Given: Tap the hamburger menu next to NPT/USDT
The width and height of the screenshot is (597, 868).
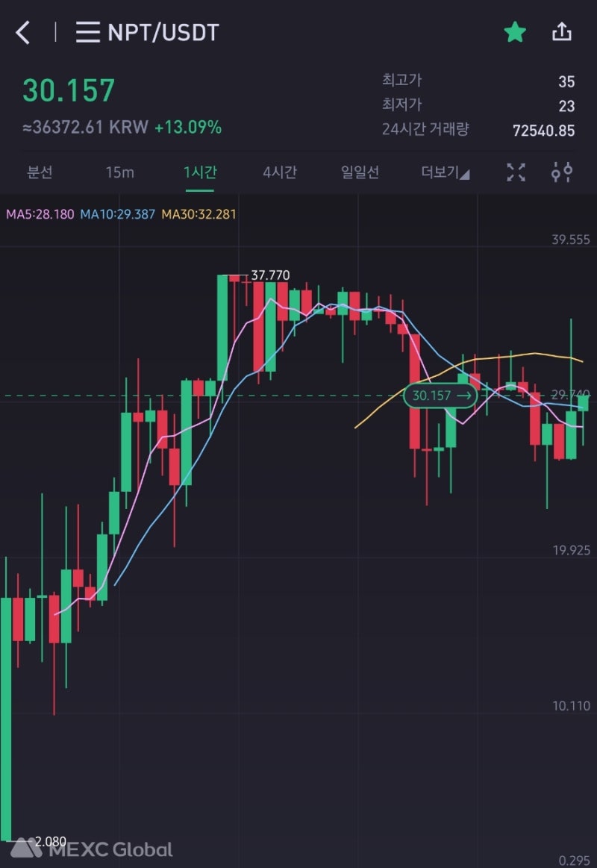Looking at the screenshot, I should point(87,32).
